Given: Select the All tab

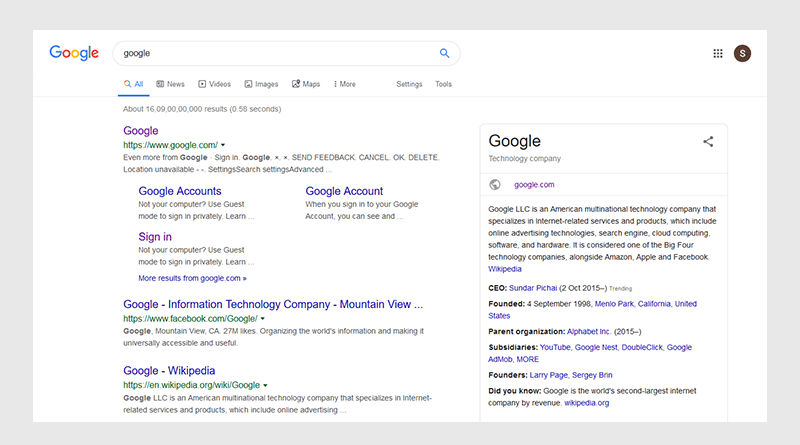Looking at the screenshot, I should tap(133, 84).
